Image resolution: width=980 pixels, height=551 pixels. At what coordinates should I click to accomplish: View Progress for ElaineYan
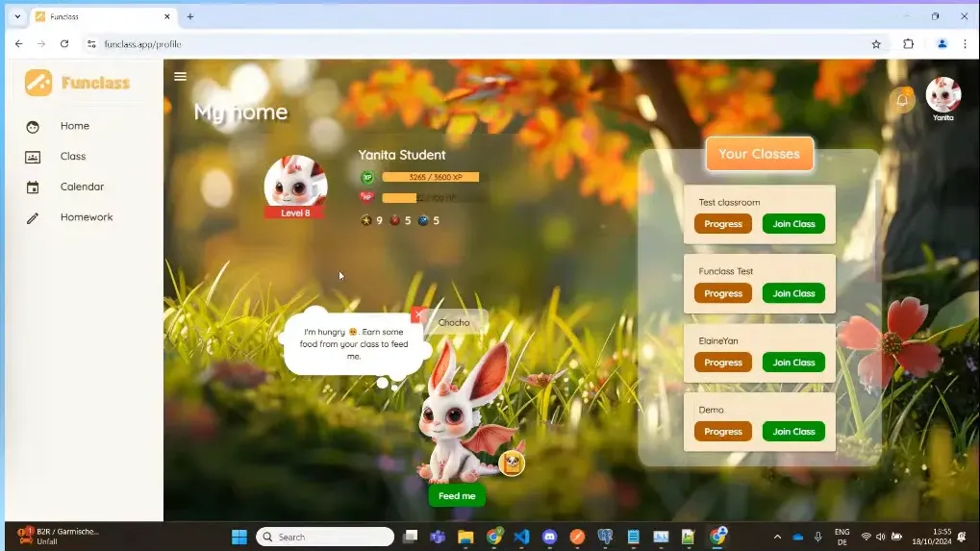tap(723, 363)
